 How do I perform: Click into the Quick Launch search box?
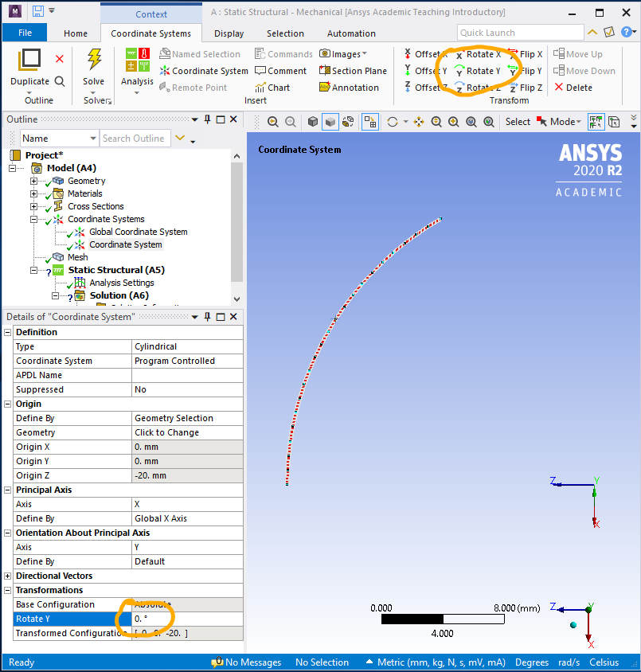click(520, 33)
